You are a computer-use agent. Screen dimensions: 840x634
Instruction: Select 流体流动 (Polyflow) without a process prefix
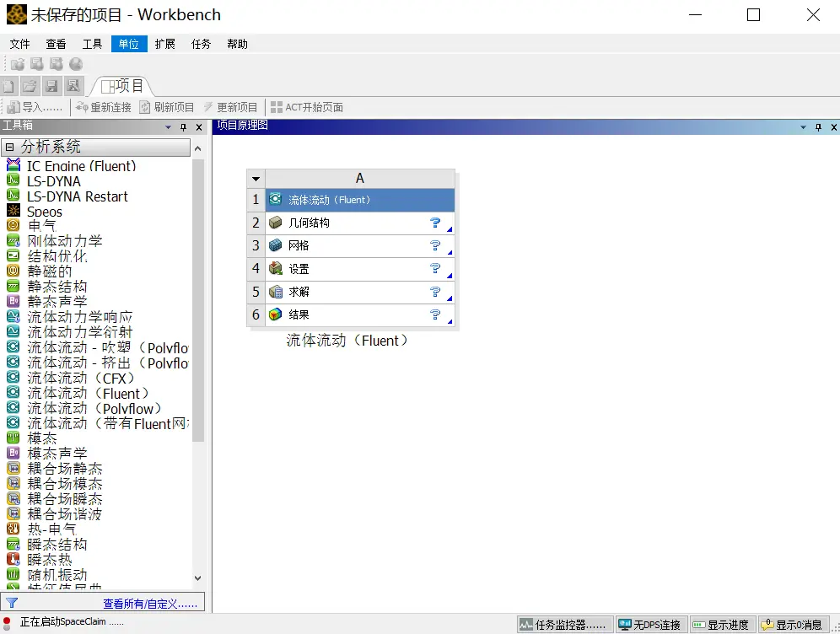pos(94,409)
